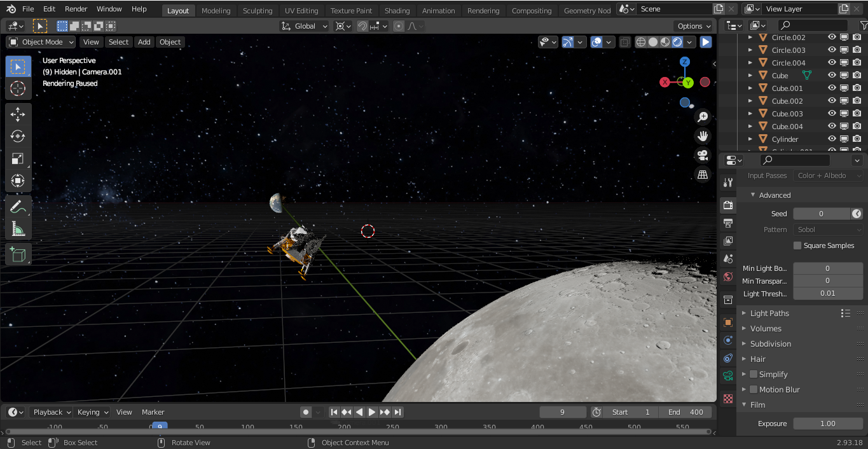Switch to Rendered viewport shading
Viewport: 868px width, 449px height.
[678, 42]
